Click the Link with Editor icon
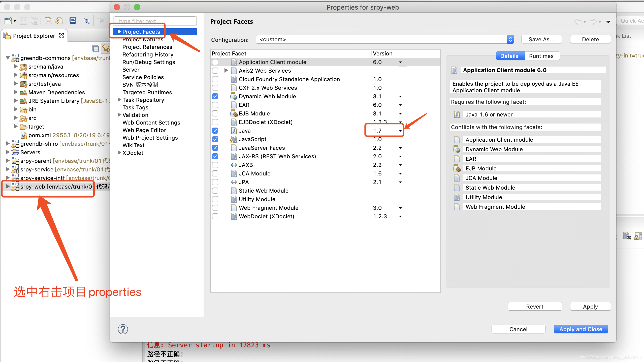Screen dimensions: 644x362 click(x=105, y=48)
